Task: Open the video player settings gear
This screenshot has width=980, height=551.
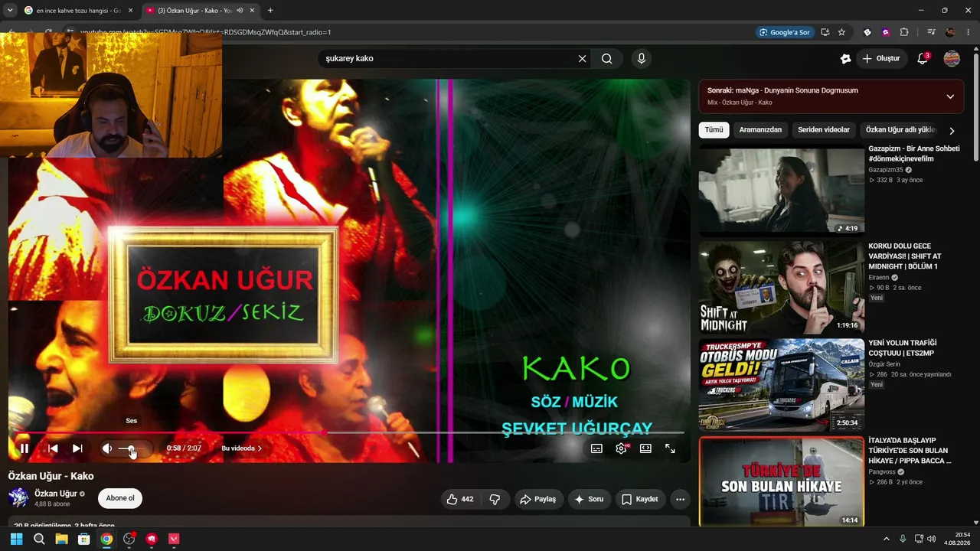Action: click(621, 448)
